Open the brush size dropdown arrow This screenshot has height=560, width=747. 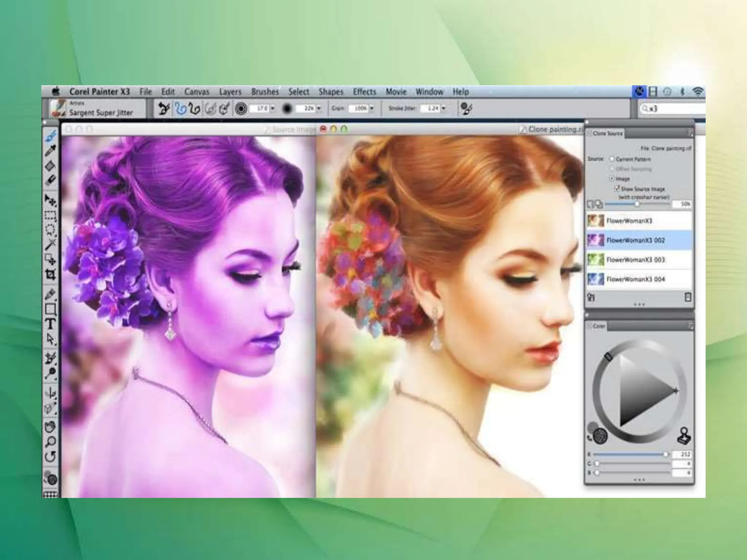(x=273, y=108)
